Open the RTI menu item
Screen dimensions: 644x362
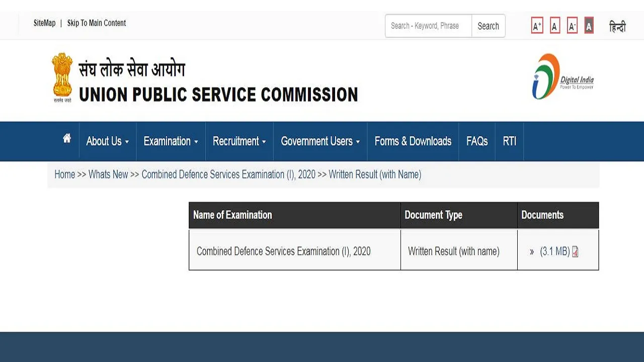click(x=510, y=141)
